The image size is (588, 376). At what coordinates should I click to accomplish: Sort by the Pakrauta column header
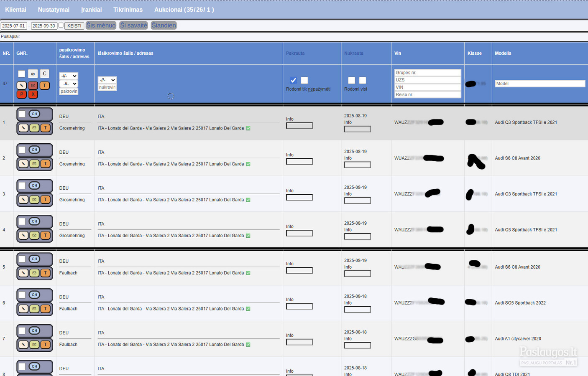coord(295,53)
